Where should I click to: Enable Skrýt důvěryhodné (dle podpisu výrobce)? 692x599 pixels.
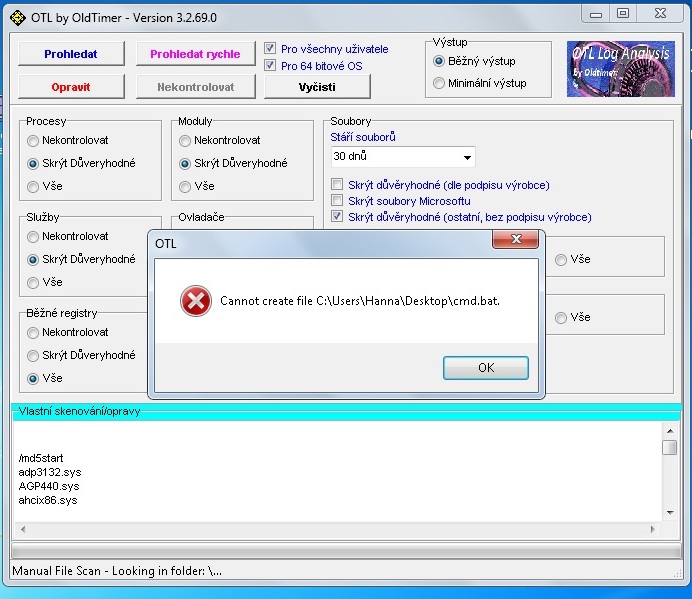click(338, 185)
